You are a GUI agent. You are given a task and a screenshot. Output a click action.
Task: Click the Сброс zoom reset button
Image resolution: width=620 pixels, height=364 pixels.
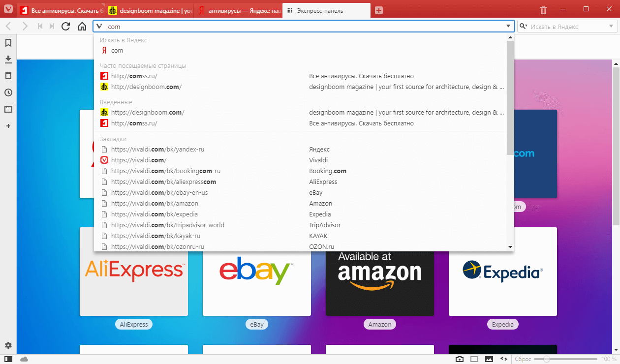[x=523, y=359]
